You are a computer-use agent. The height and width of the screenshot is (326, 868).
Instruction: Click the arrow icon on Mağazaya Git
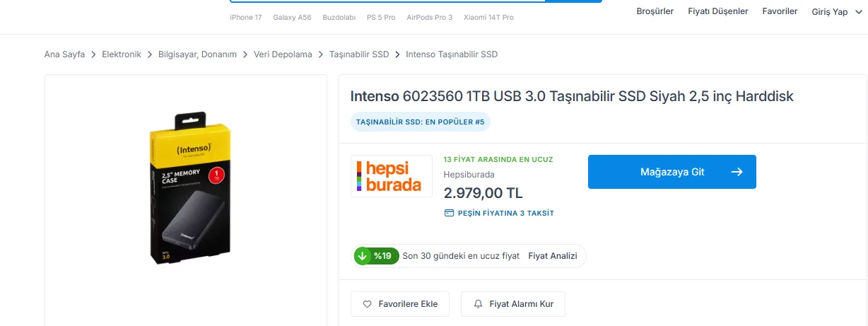[x=737, y=172]
